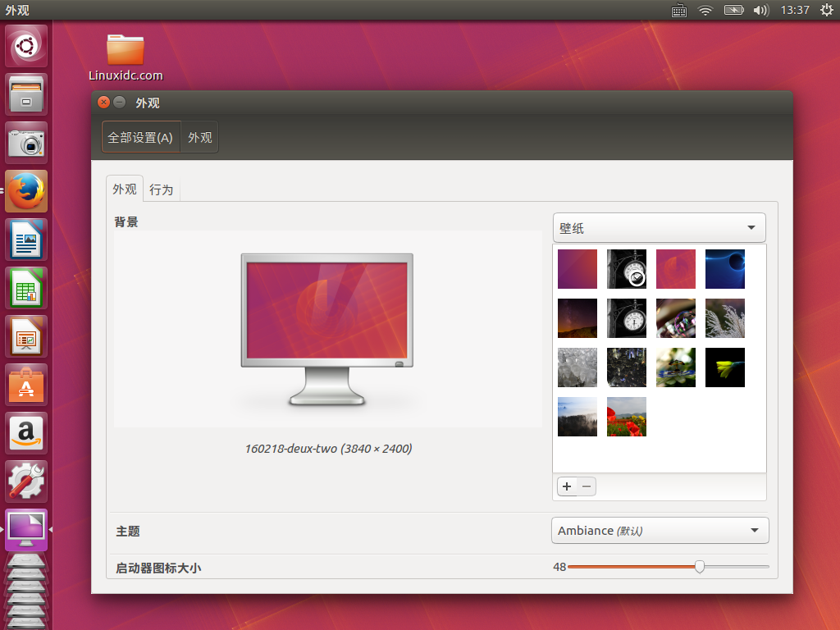Select the blue flower macro wallpaper
Screen dimensions: 840x630
[676, 367]
